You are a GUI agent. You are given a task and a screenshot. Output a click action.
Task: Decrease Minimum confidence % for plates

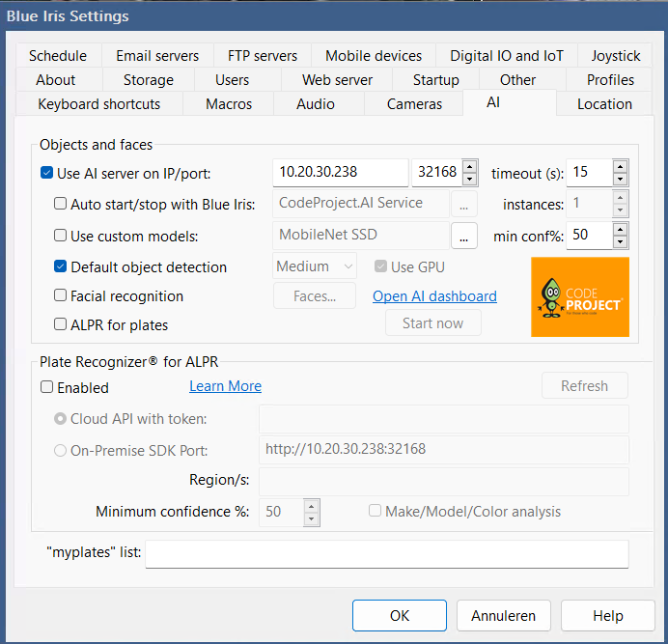(x=312, y=518)
